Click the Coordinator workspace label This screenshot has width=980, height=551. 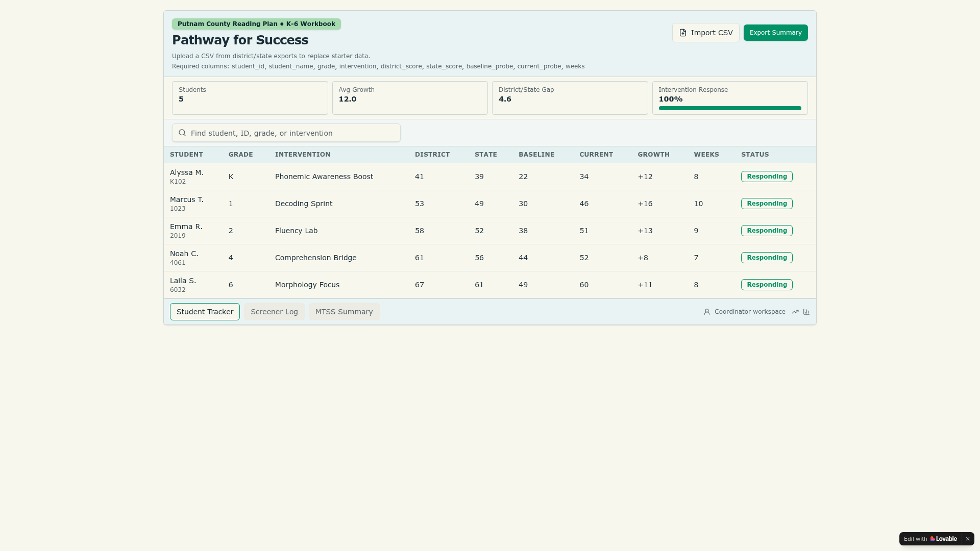click(750, 312)
